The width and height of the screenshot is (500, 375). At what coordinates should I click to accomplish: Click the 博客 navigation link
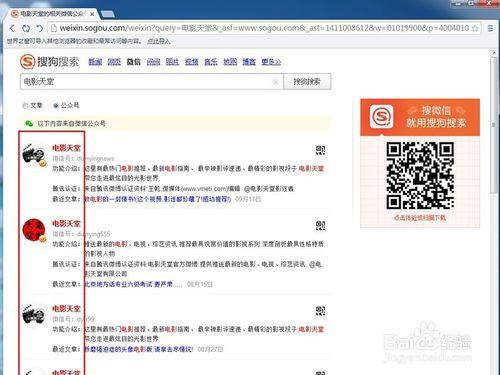[x=249, y=62]
